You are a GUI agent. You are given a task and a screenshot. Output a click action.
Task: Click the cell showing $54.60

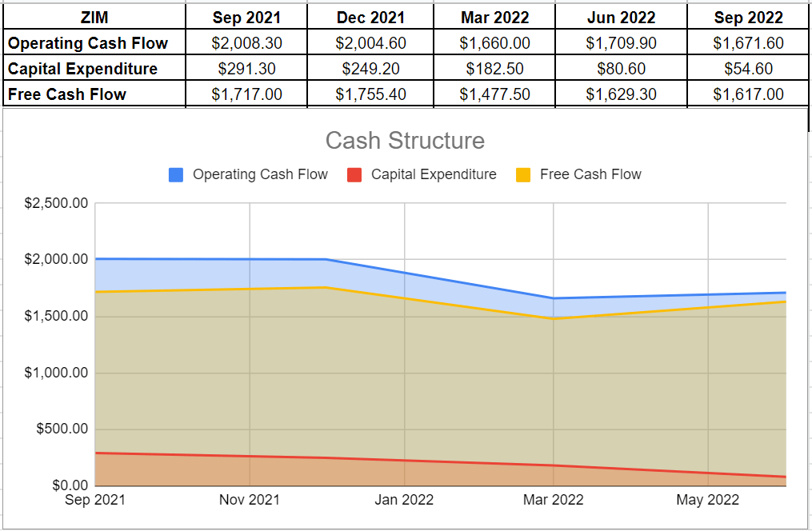[x=748, y=68]
